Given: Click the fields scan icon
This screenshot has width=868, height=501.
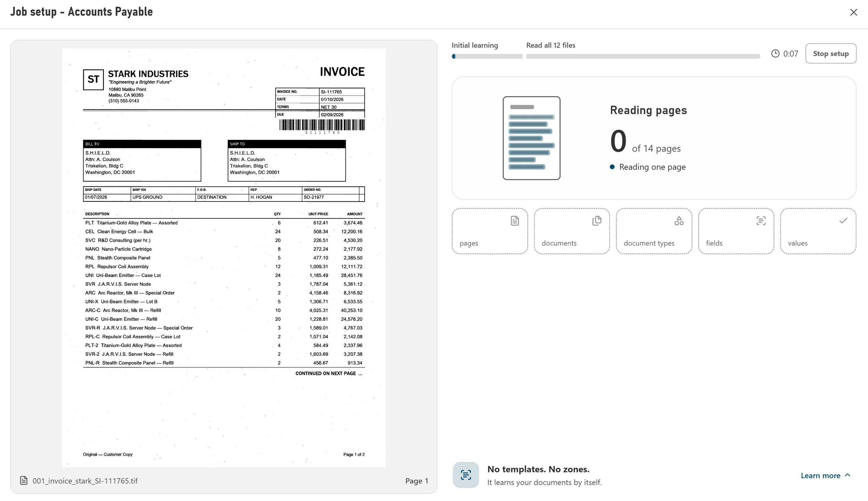Looking at the screenshot, I should [x=761, y=221].
